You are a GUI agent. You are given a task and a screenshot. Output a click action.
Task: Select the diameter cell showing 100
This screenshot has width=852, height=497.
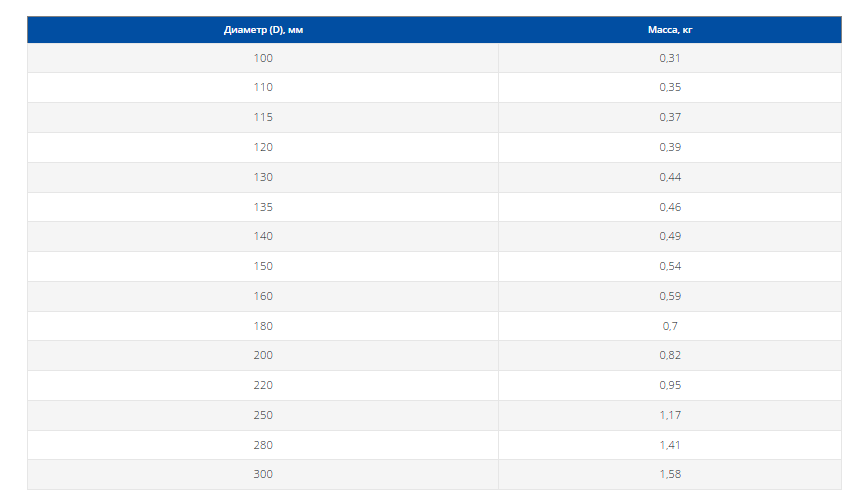click(263, 58)
